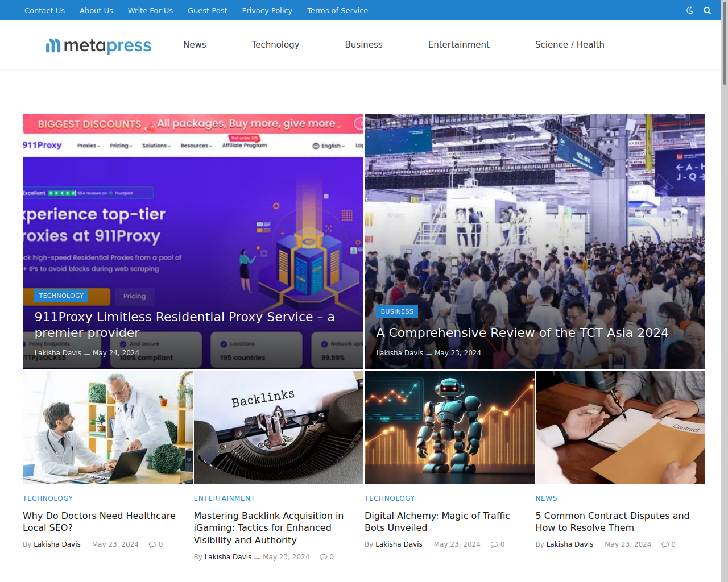Open 5 Common Contract Disputes article

click(x=613, y=522)
